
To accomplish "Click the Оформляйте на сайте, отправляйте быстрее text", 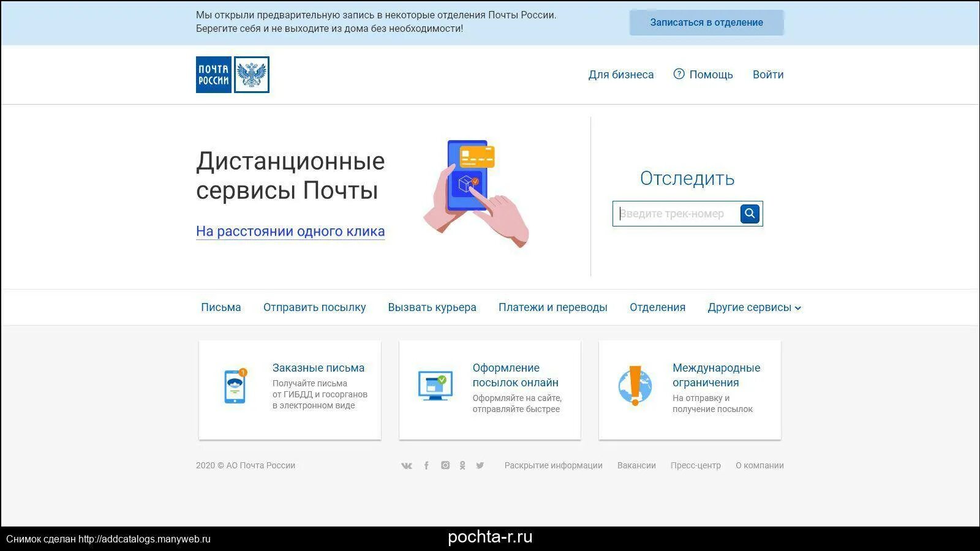I will [517, 403].
